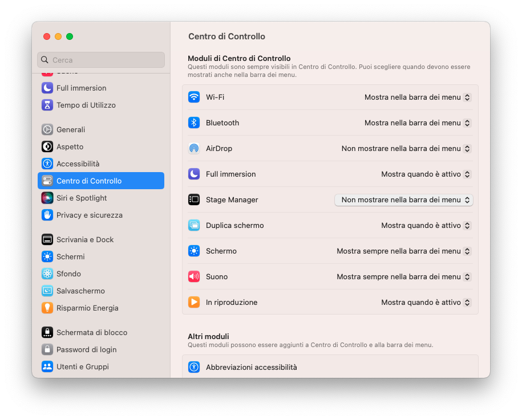522x420 pixels.
Task: Click the Full immersion moon icon in modules list
Action: point(194,174)
